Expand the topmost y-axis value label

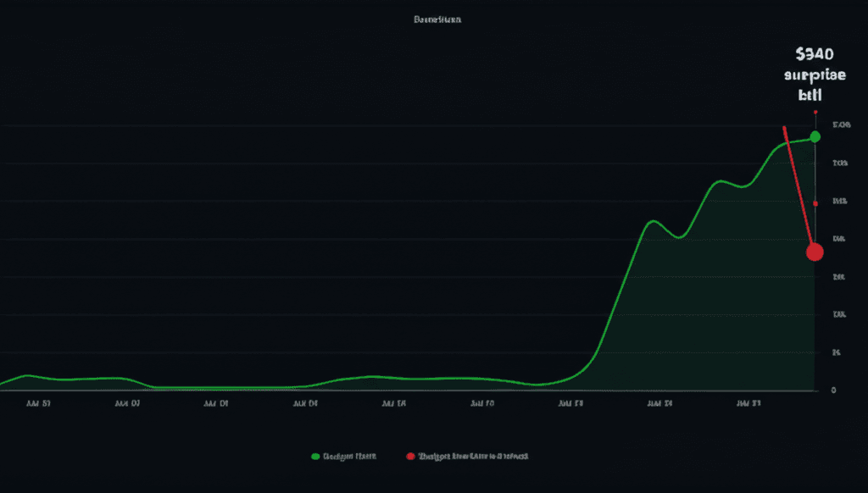coord(842,123)
